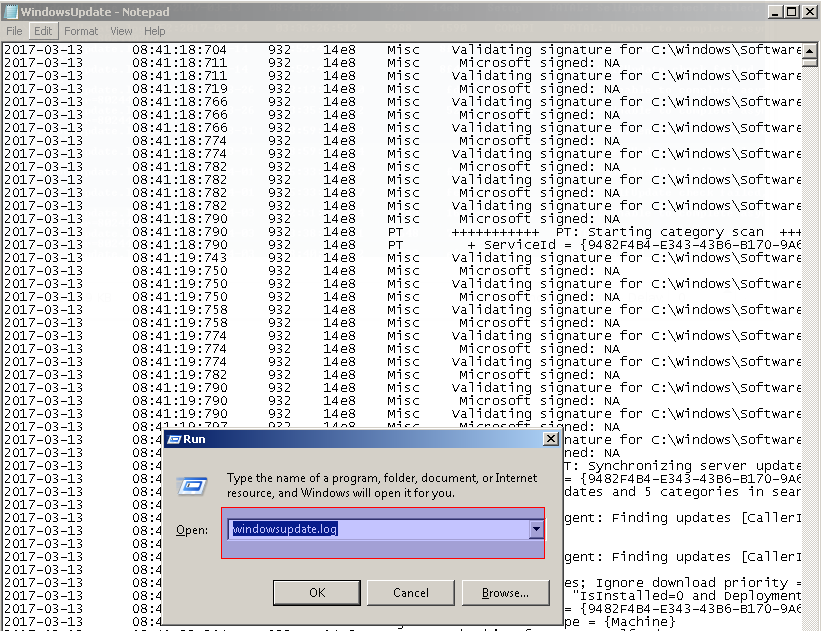Open the Help menu in Notepad

[154, 31]
